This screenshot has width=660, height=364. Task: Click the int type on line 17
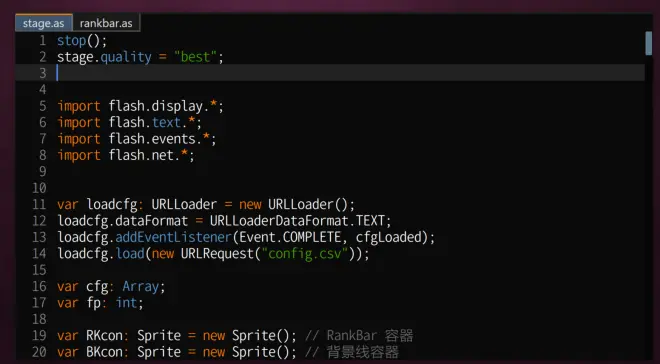(126, 303)
